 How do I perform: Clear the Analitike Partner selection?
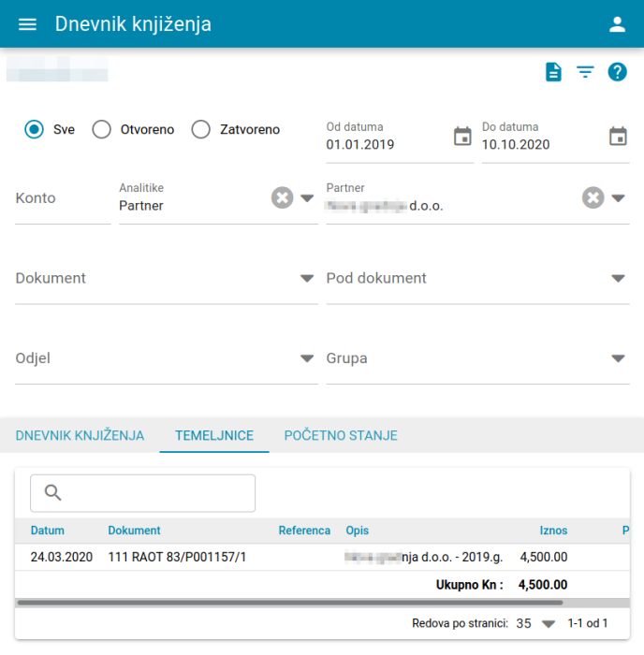tap(283, 197)
